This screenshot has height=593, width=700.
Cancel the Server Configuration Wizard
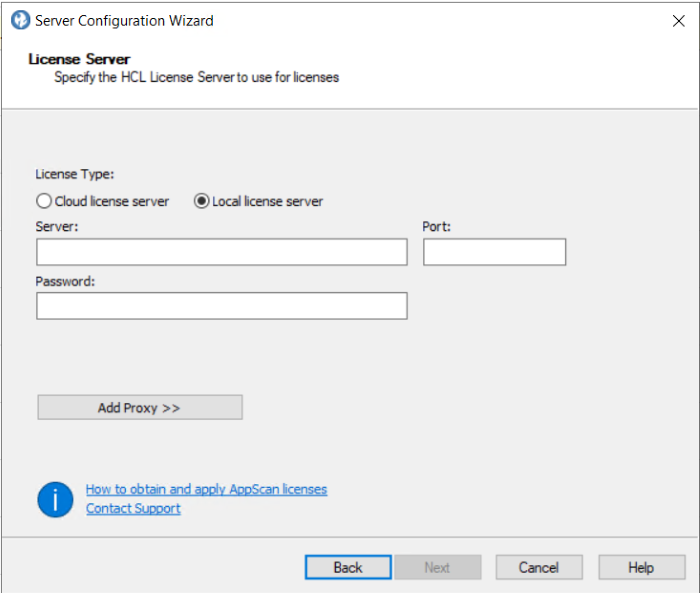click(539, 568)
